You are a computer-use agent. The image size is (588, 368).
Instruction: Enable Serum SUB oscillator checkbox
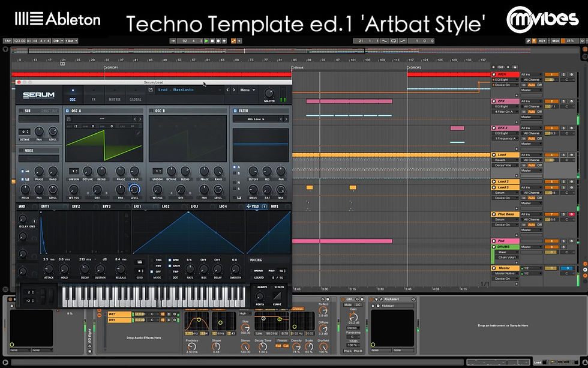[22, 110]
